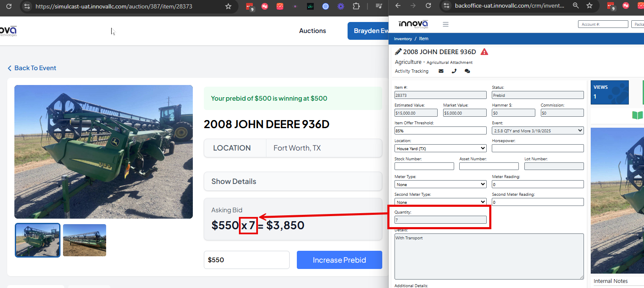This screenshot has width=644, height=288.
Task: Click the Account # search field
Action: [x=603, y=24]
